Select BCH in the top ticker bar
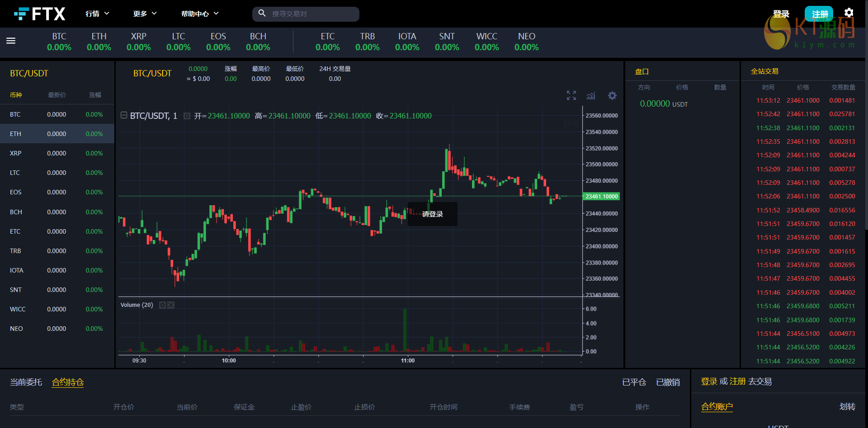Image resolution: width=868 pixels, height=428 pixels. tap(258, 42)
